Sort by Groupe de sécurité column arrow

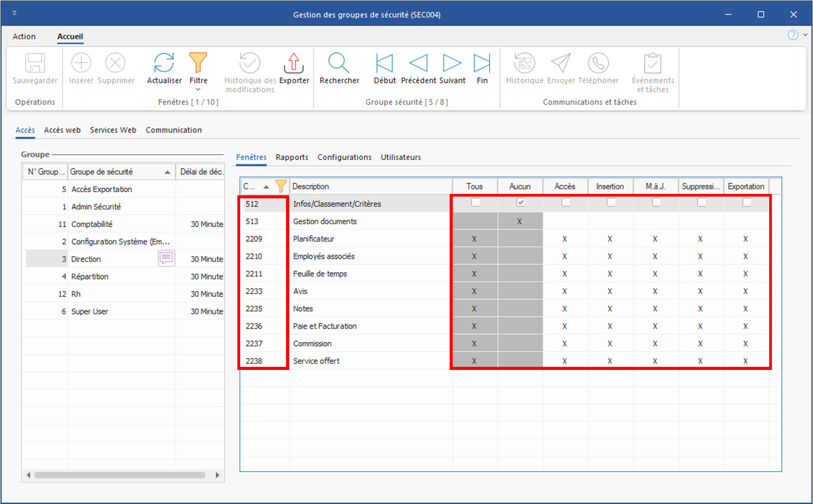pyautogui.click(x=167, y=172)
